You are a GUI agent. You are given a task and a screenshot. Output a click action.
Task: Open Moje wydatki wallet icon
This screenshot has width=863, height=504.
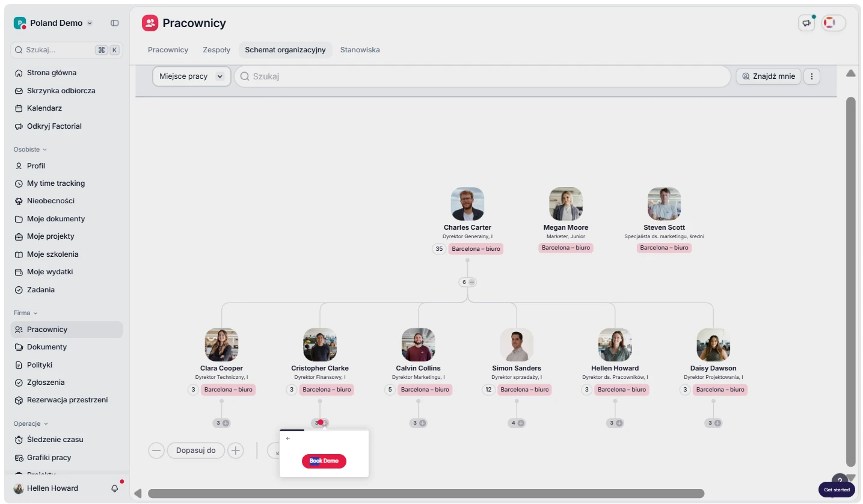19,272
